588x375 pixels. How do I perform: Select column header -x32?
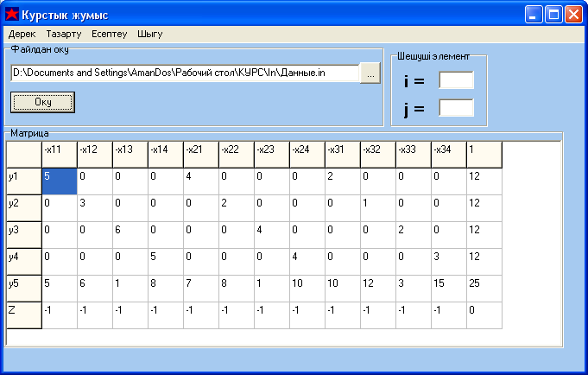(x=378, y=155)
